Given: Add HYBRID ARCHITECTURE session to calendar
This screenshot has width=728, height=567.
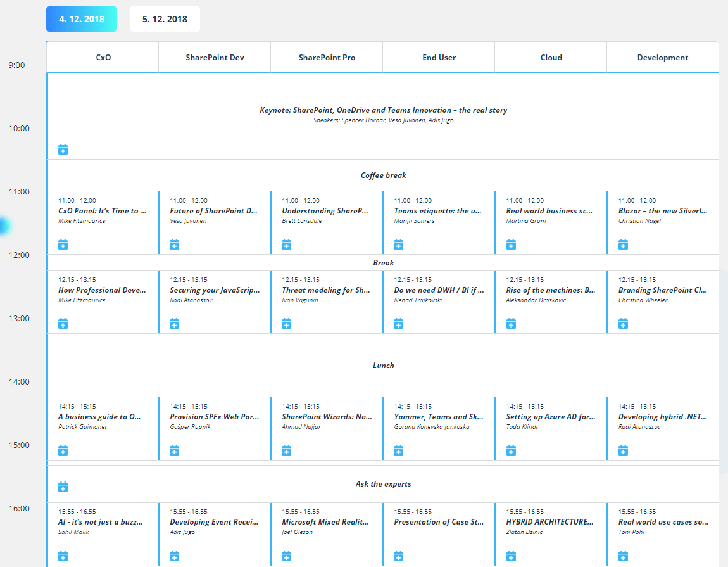Looking at the screenshot, I should [x=511, y=556].
